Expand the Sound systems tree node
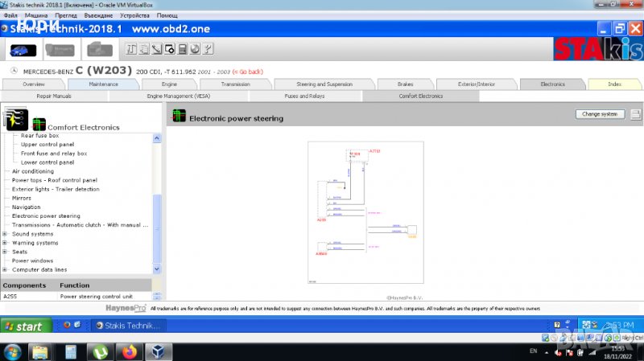Image resolution: width=644 pixels, height=361 pixels. (x=6, y=234)
